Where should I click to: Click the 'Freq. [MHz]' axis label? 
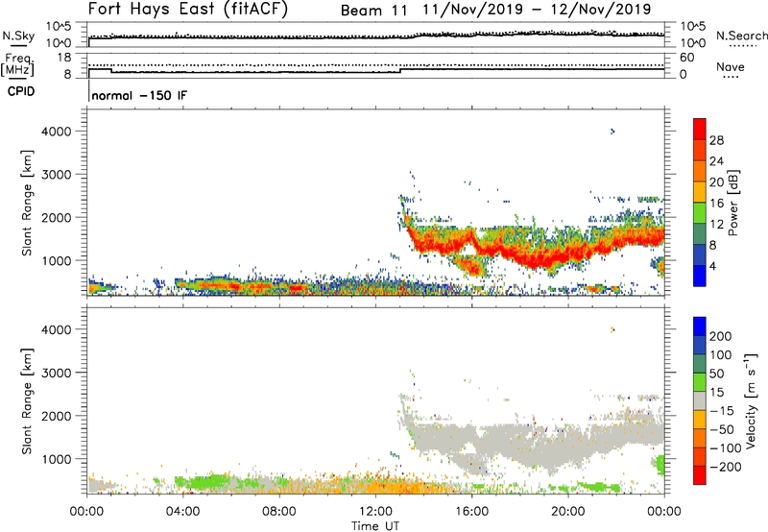[x=18, y=64]
